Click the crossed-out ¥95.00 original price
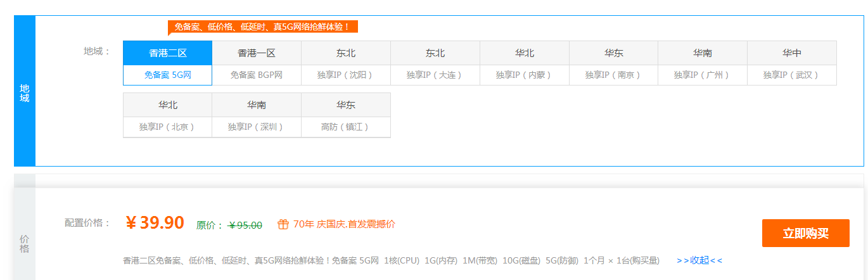 point(245,225)
